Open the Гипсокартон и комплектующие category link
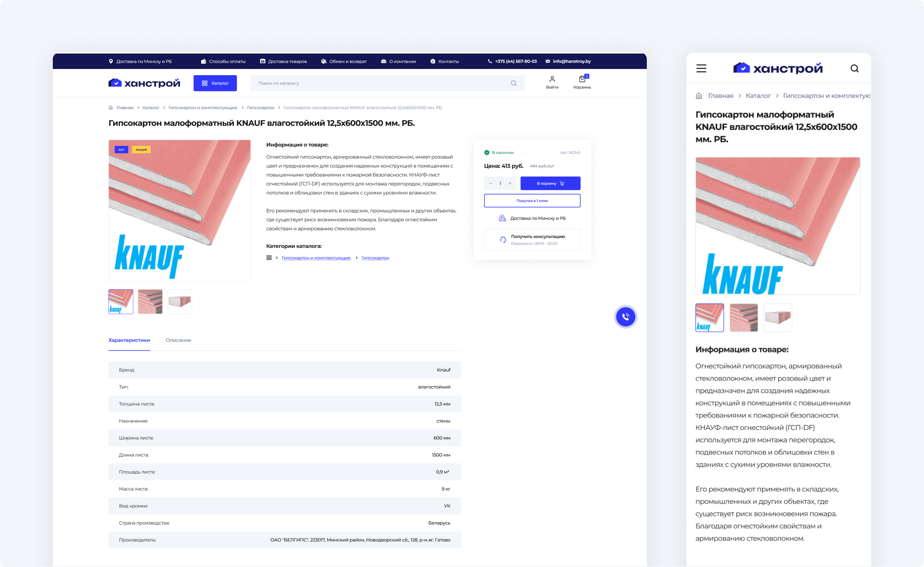 pyautogui.click(x=316, y=258)
